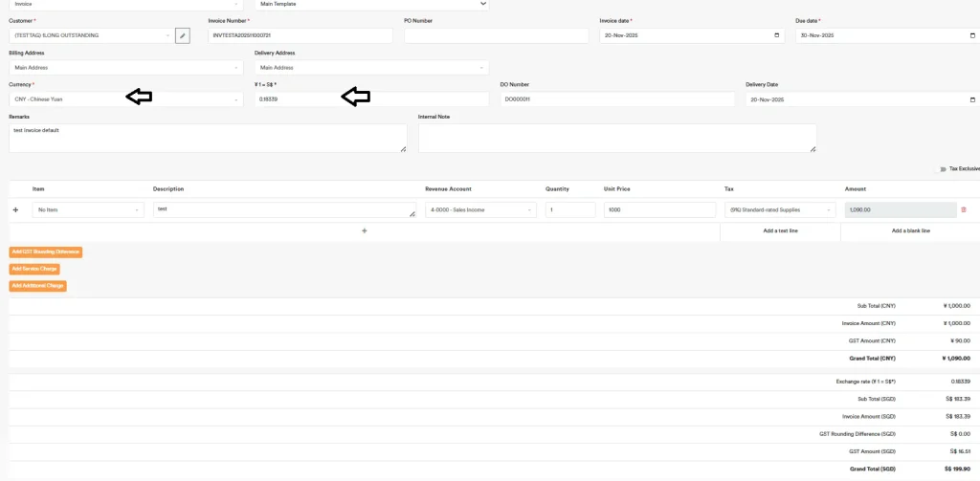Viewport: 980px width, 481px height.
Task: Click Add a text line
Action: pyautogui.click(x=780, y=230)
